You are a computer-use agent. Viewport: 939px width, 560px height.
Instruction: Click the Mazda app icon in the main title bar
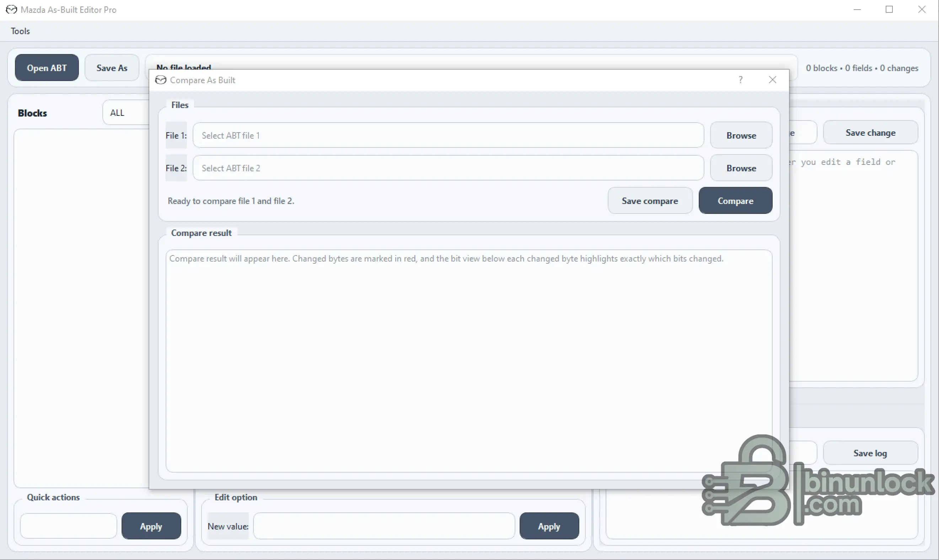11,10
